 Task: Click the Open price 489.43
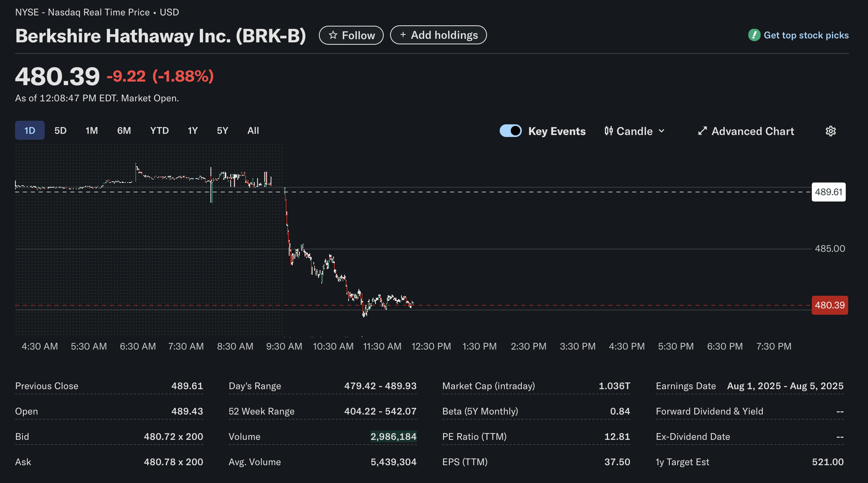187,411
